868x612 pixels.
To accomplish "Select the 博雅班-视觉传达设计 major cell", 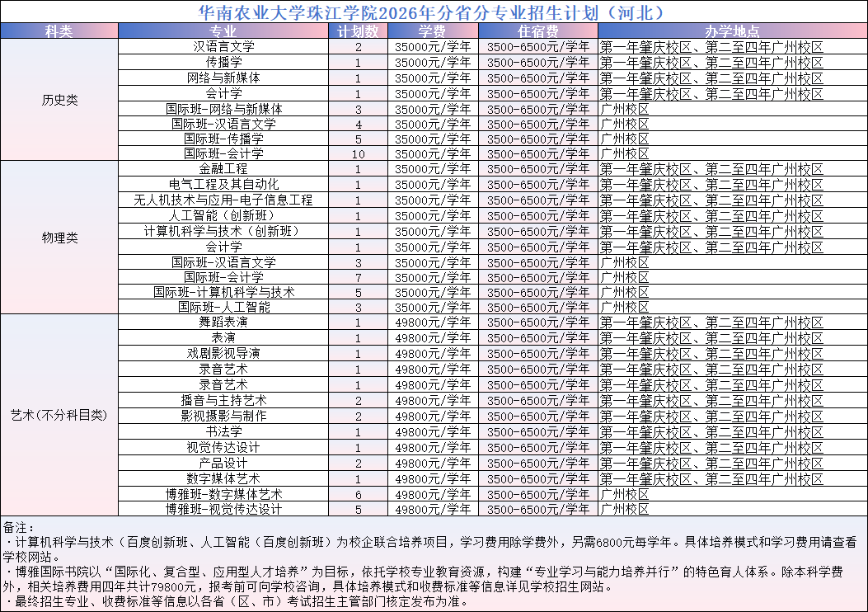I will [x=223, y=508].
